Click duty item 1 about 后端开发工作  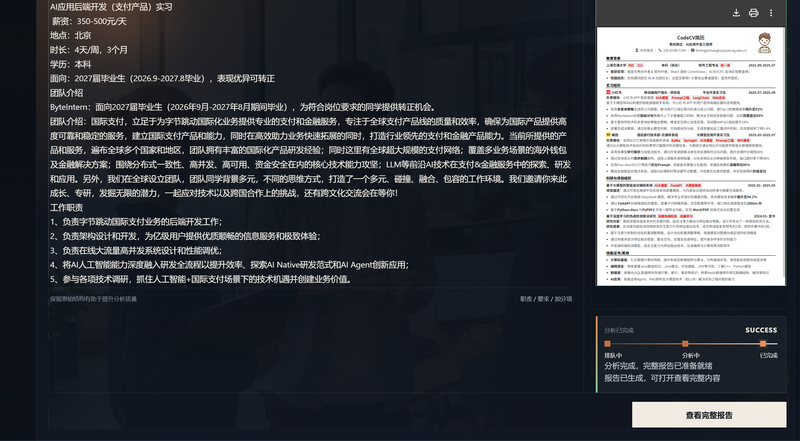(136, 222)
